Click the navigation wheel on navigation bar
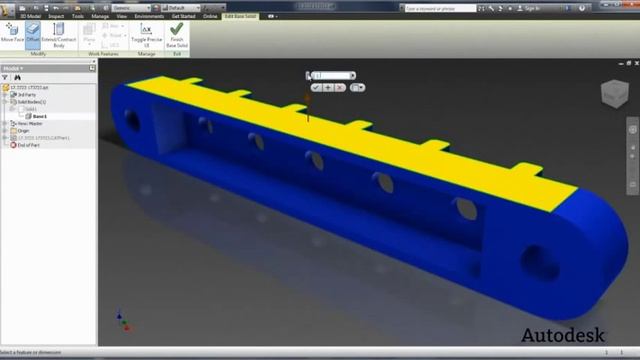 coord(633,130)
